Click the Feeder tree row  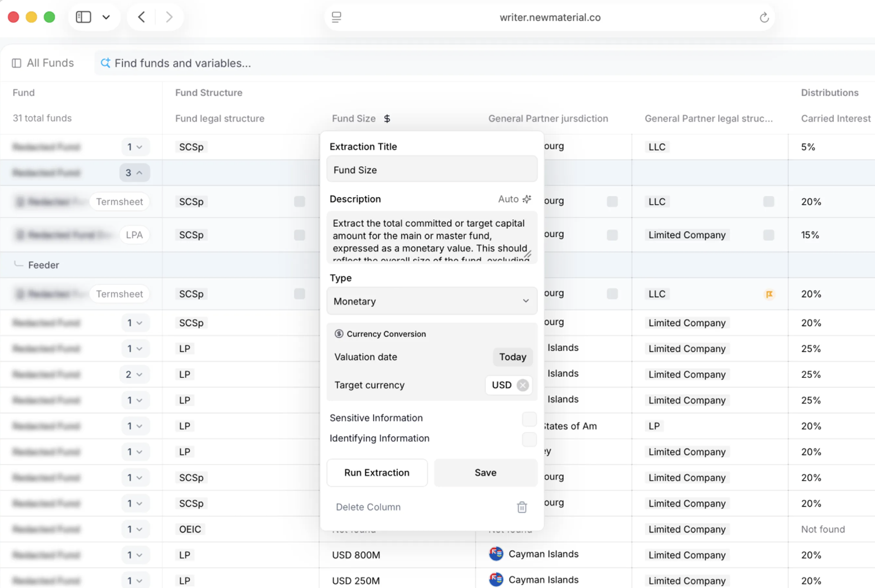[x=81, y=265]
